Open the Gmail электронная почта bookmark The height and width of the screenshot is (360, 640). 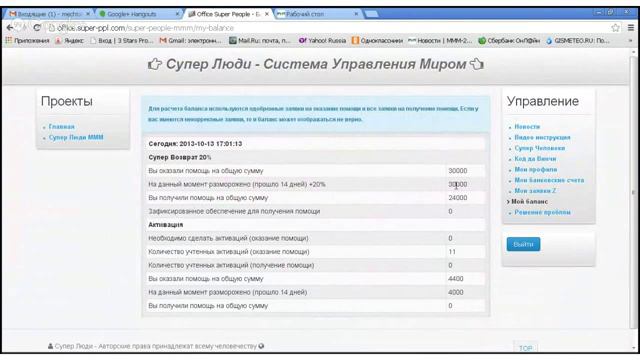190,40
